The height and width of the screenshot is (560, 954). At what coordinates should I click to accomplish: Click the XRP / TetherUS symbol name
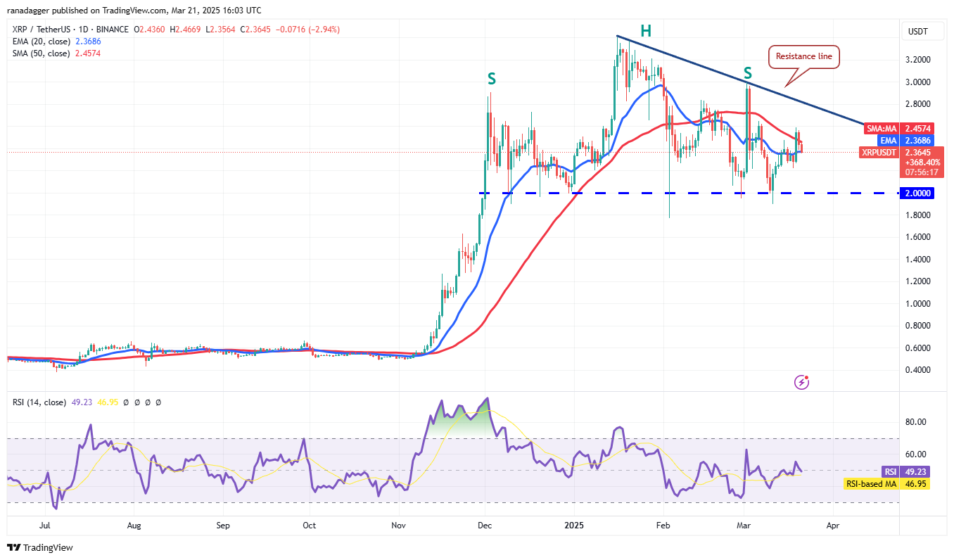(x=42, y=29)
